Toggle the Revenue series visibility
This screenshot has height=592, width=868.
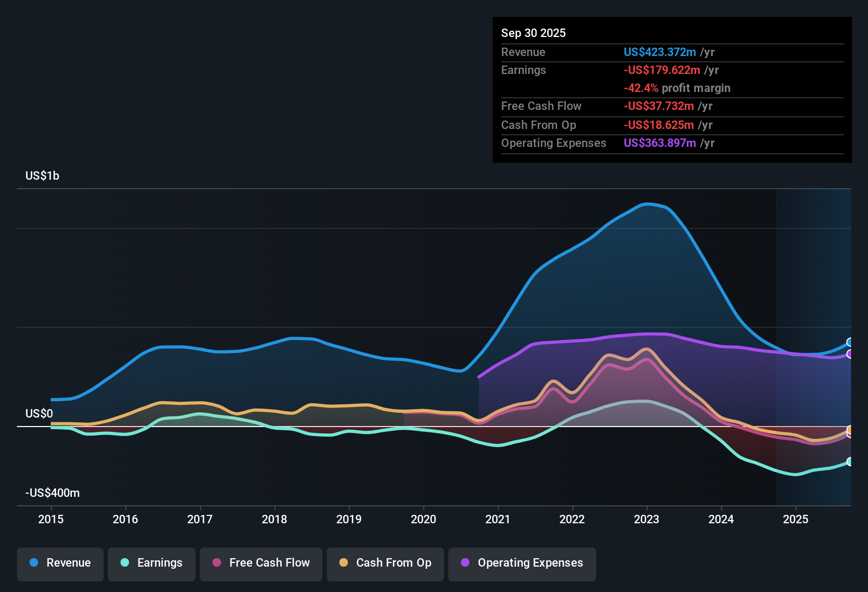(60, 563)
